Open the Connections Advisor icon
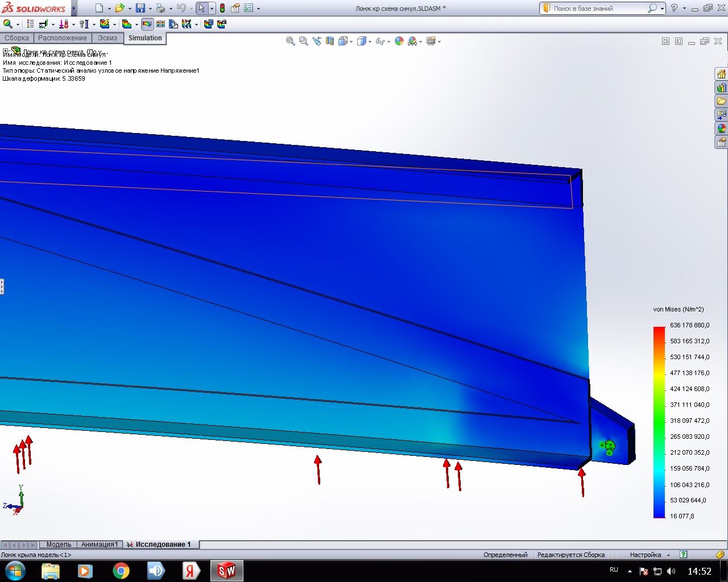 click(84, 24)
